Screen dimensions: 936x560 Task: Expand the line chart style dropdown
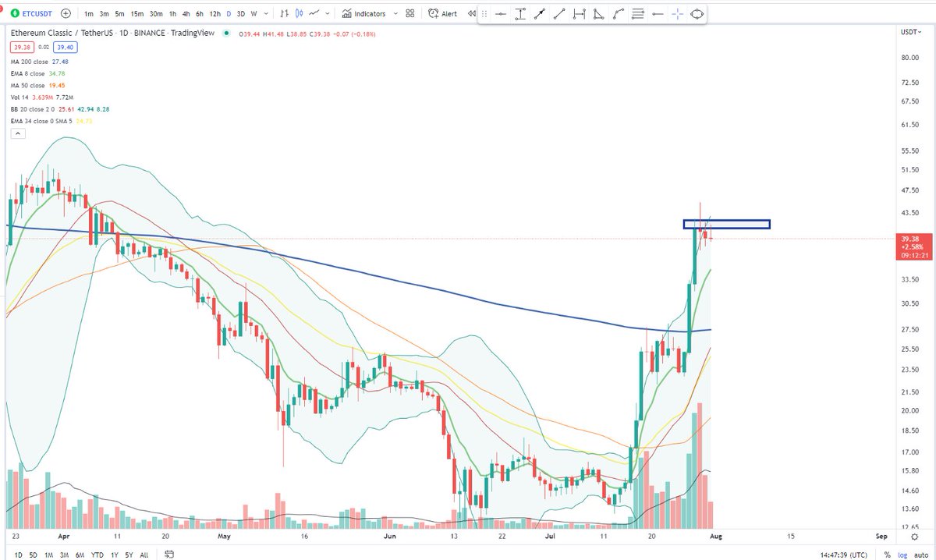tap(325, 13)
